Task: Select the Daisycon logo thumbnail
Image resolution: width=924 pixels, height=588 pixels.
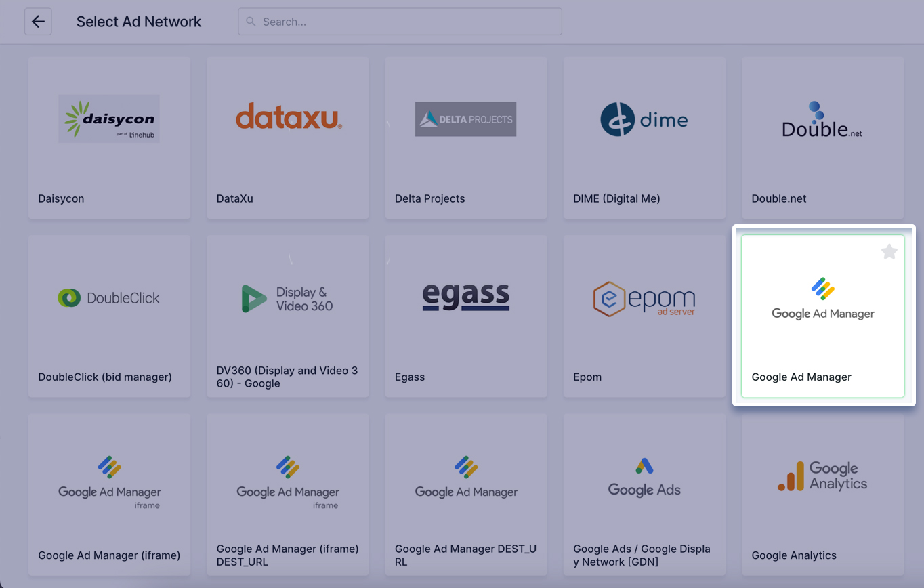Action: click(x=109, y=119)
